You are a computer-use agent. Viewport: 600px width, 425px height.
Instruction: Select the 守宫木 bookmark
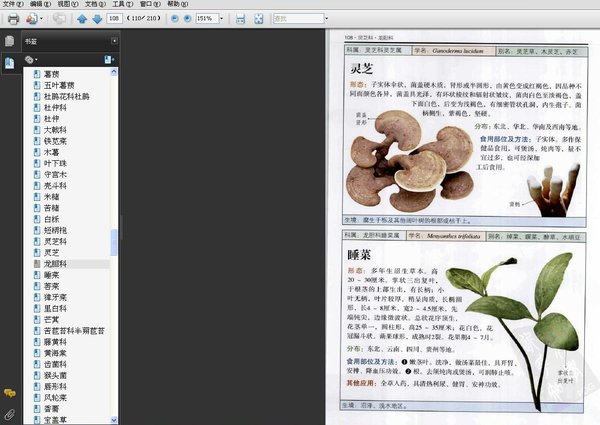click(x=55, y=174)
